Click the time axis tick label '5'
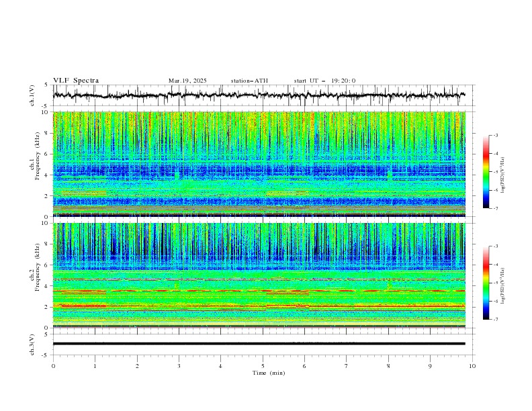532x411 pixels. 263,366
